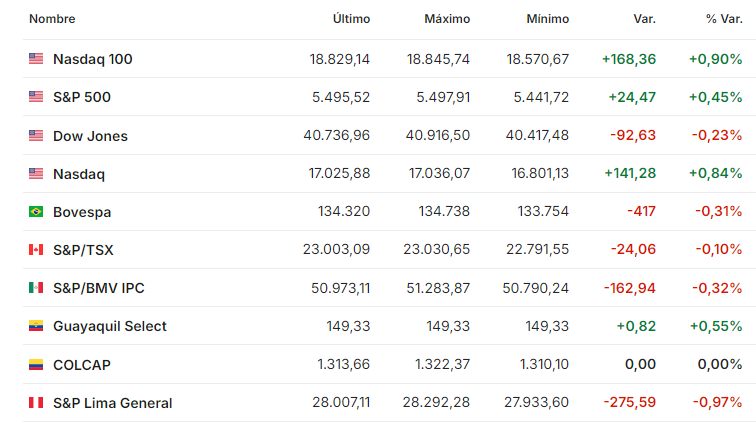Open the Bovespa index link
Image resolution: width=756 pixels, height=423 pixels.
pyautogui.click(x=82, y=212)
